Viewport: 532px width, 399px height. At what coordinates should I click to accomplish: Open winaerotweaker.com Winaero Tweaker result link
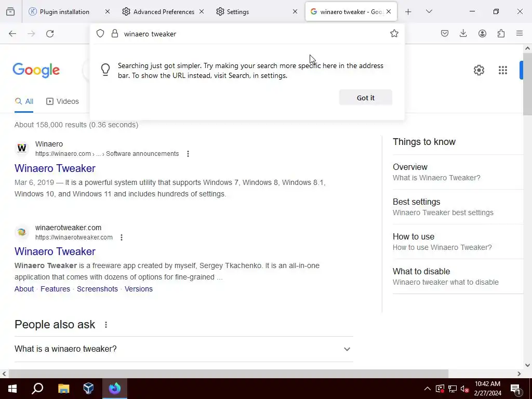pos(55,251)
